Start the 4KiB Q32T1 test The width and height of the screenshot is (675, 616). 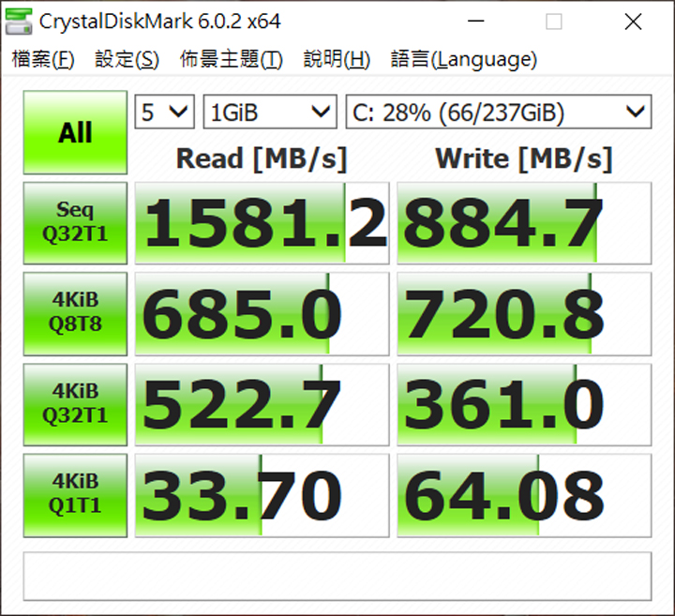75,405
